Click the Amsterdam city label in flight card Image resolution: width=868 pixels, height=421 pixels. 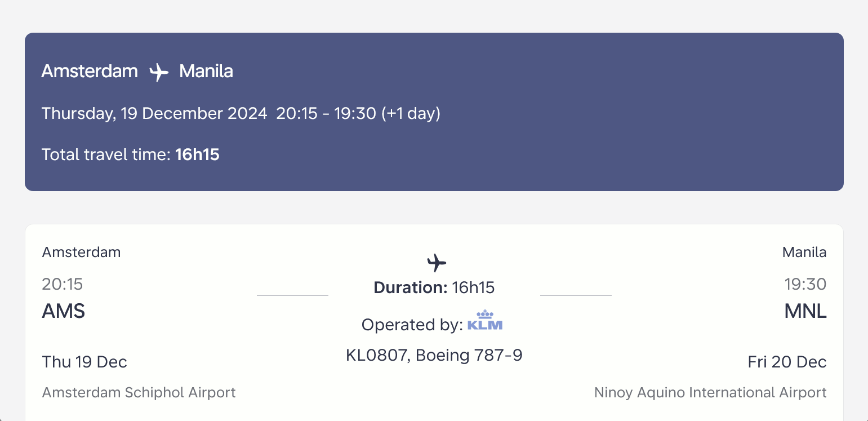[82, 252]
